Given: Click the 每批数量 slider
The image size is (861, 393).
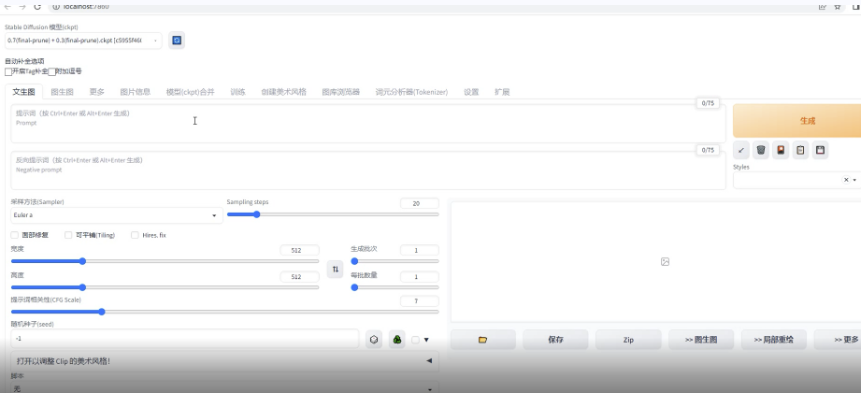Looking at the screenshot, I should click(x=395, y=287).
